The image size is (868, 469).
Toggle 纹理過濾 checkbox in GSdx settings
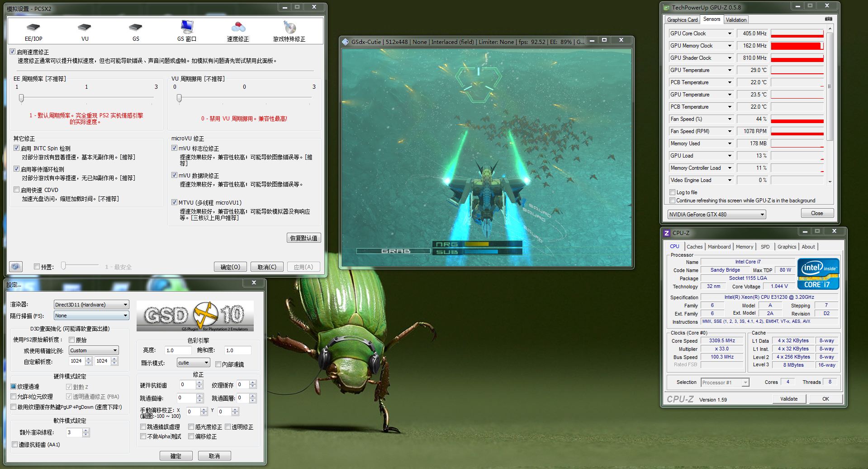point(14,387)
